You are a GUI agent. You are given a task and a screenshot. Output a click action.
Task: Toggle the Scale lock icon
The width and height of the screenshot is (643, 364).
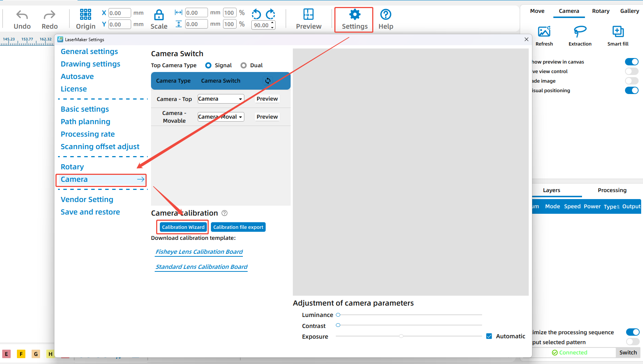coord(159,15)
